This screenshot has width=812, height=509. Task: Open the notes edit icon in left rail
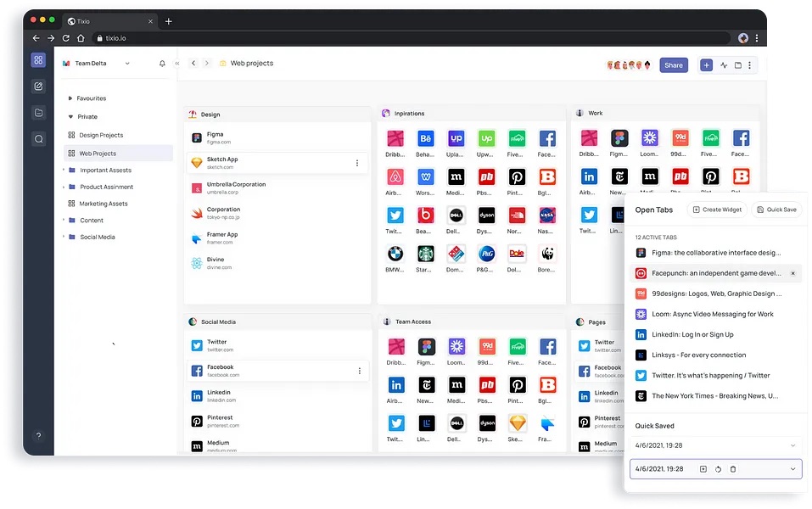(x=38, y=87)
